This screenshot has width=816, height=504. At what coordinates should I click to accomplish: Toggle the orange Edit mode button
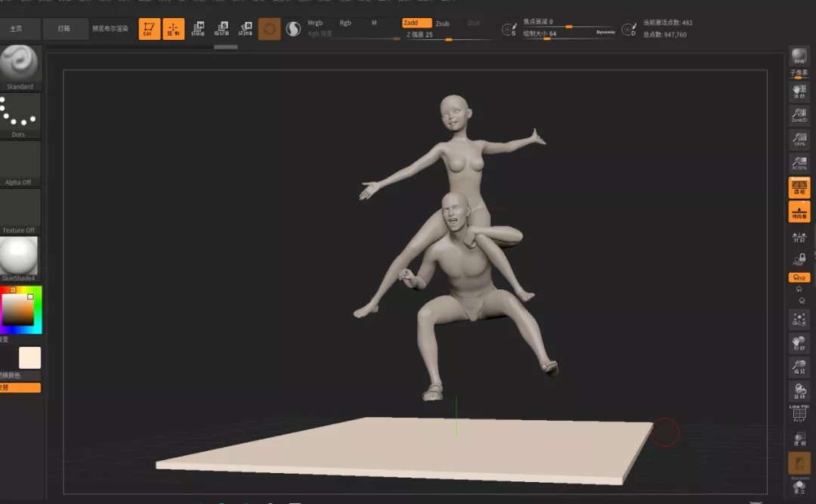150,29
